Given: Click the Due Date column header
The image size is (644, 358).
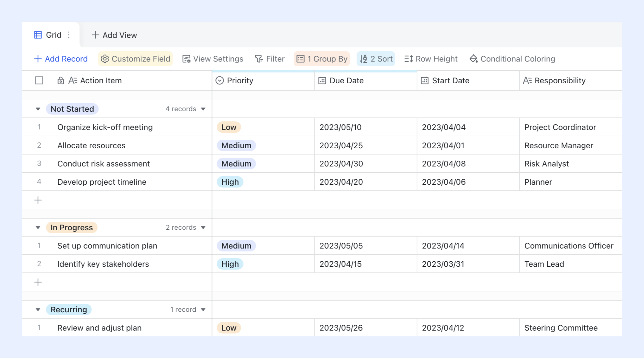Looking at the screenshot, I should click(x=366, y=81).
